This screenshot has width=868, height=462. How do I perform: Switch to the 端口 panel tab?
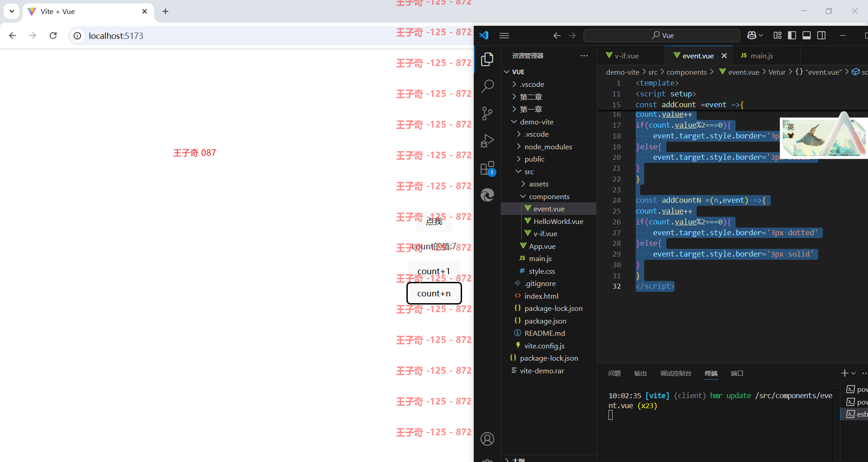737,373
